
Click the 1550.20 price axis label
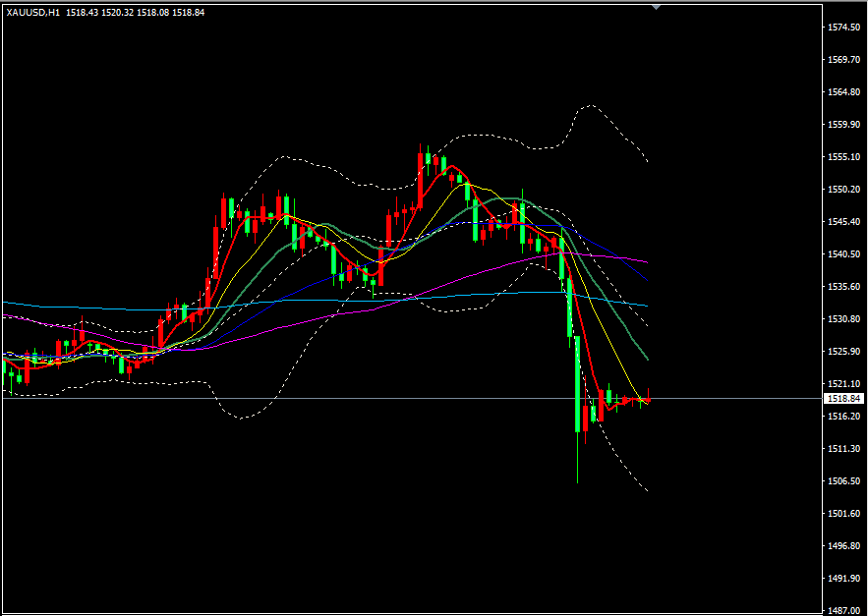[843, 190]
